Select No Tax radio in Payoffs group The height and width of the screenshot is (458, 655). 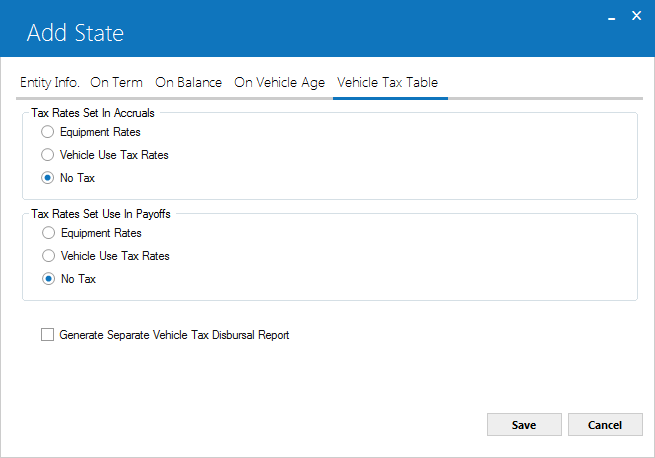48,279
